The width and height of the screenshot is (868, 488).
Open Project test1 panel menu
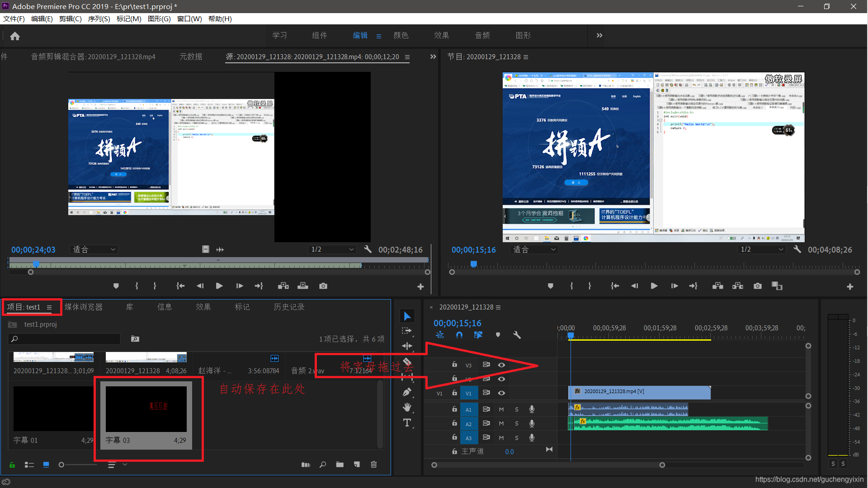[49, 307]
